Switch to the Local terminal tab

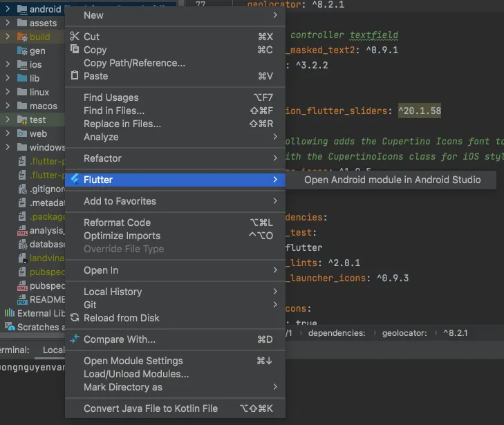54,350
